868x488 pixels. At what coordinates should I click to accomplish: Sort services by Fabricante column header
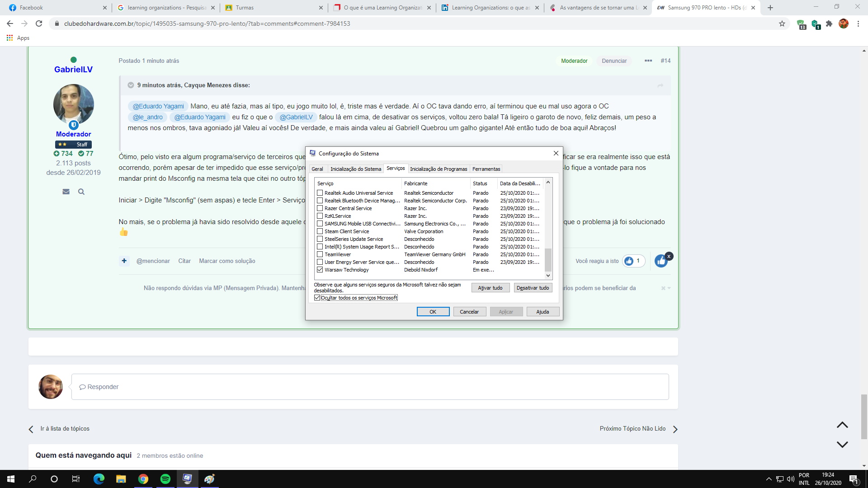436,183
